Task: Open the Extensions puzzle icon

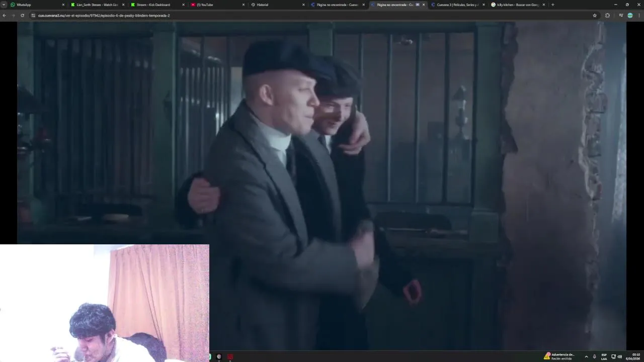Action: coord(607,16)
